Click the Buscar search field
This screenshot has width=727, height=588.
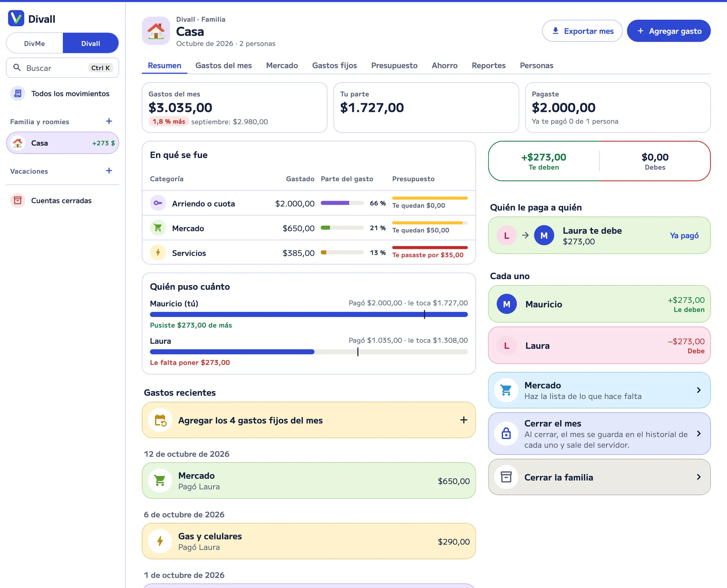click(x=63, y=68)
